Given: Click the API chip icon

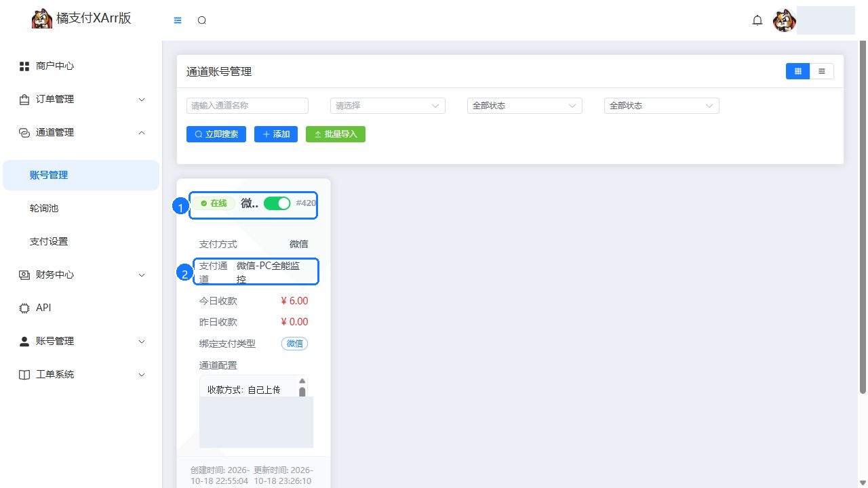Looking at the screenshot, I should coord(24,308).
